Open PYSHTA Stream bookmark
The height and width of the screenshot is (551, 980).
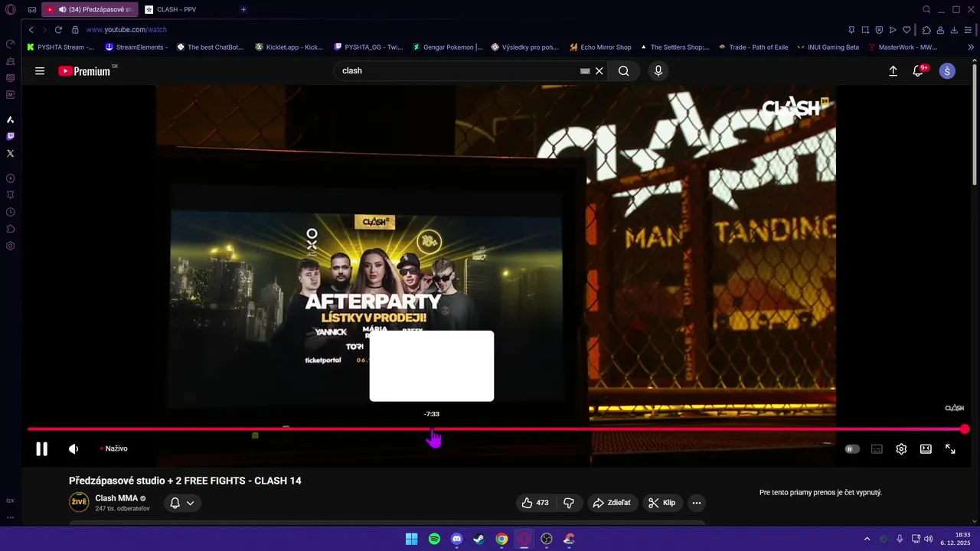pyautogui.click(x=60, y=47)
